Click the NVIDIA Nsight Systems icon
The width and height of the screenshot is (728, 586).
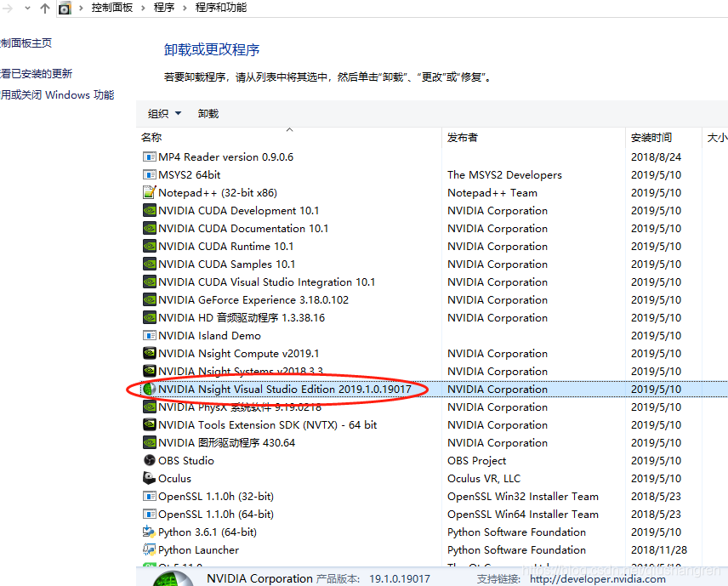[x=149, y=371]
